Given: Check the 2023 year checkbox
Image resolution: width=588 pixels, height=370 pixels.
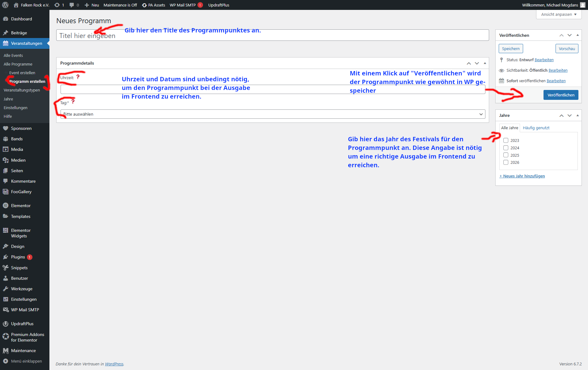Looking at the screenshot, I should click(x=506, y=140).
